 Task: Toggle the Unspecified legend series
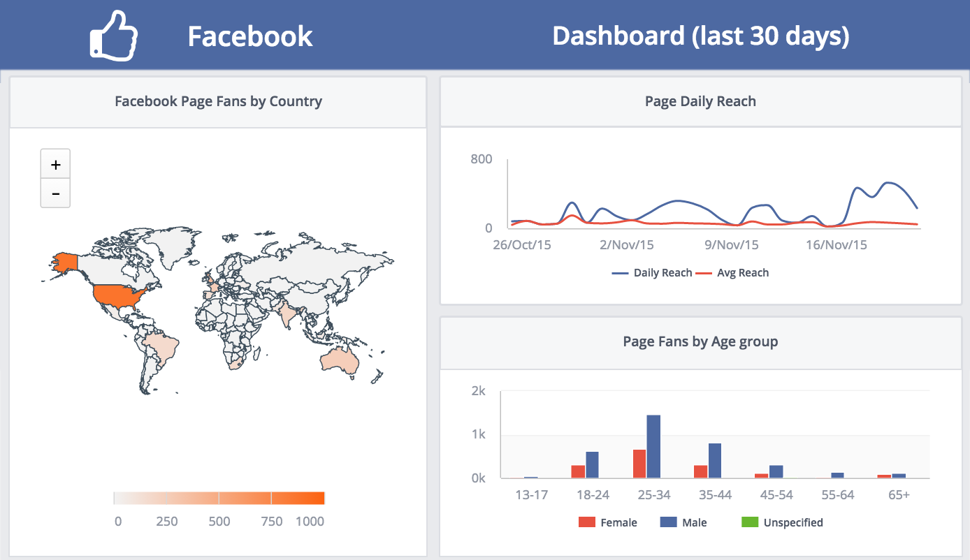(782, 522)
